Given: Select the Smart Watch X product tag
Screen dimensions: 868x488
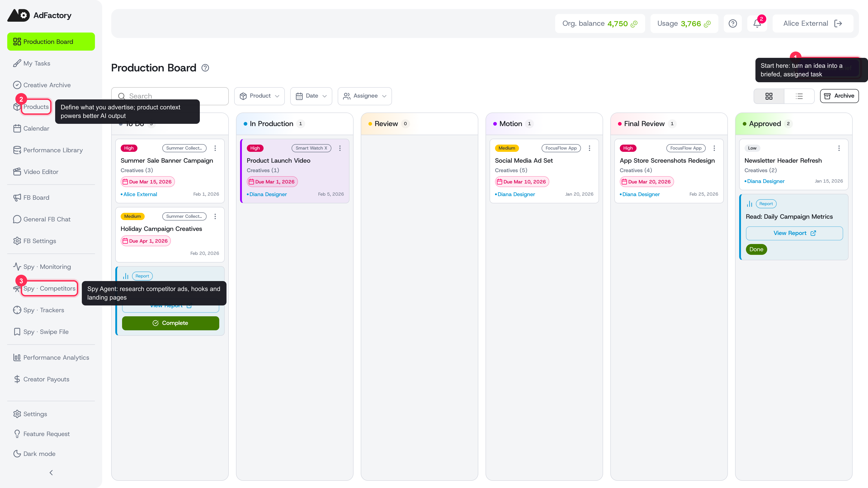Looking at the screenshot, I should [x=311, y=148].
